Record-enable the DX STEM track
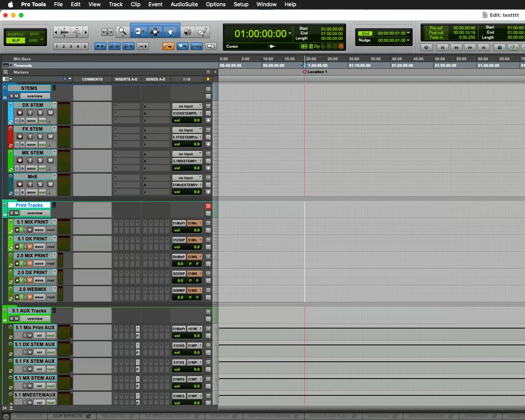This screenshot has height=420, width=525. 20,113
